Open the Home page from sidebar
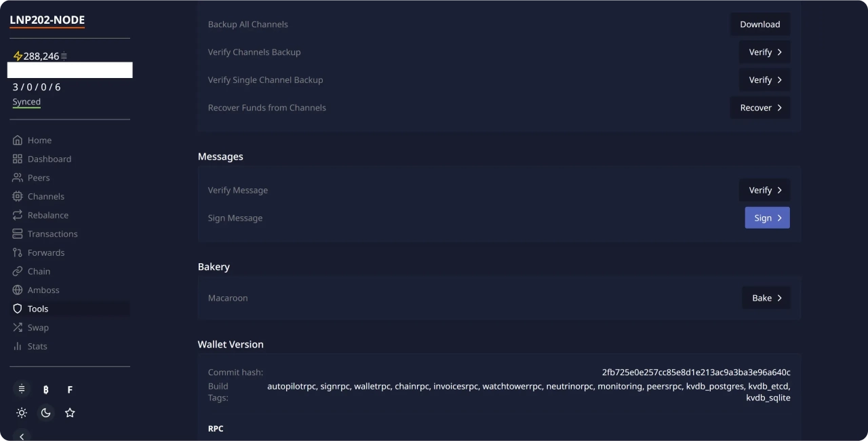 click(39, 140)
